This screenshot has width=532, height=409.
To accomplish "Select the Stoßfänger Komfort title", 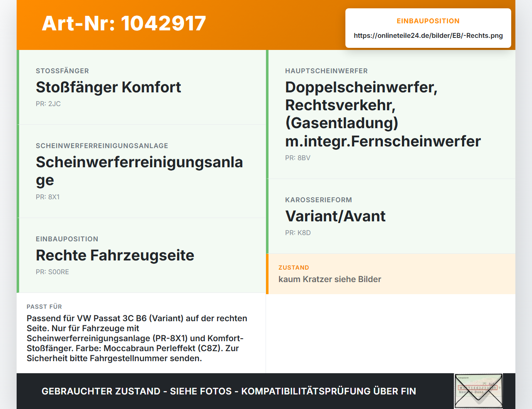I will tap(108, 87).
